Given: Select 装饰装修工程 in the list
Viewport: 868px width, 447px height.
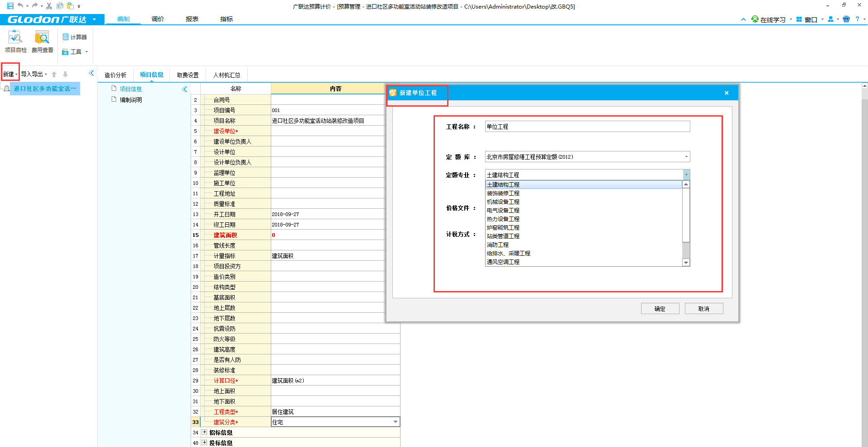Looking at the screenshot, I should (x=583, y=193).
